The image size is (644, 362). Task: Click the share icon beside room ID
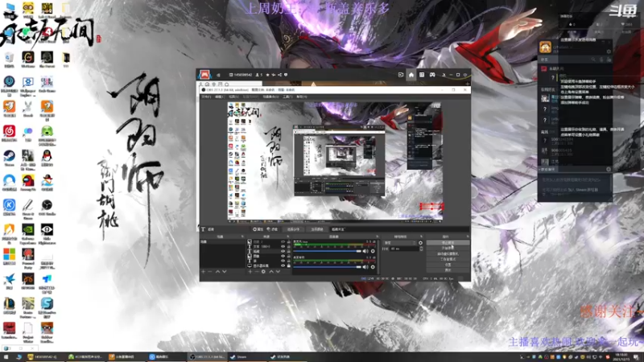coord(279,75)
